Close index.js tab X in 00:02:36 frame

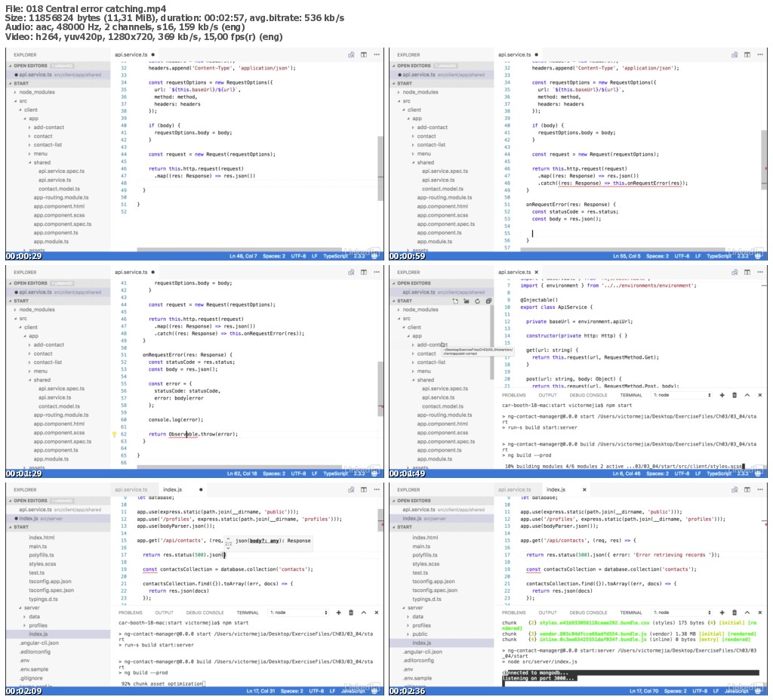coord(584,490)
